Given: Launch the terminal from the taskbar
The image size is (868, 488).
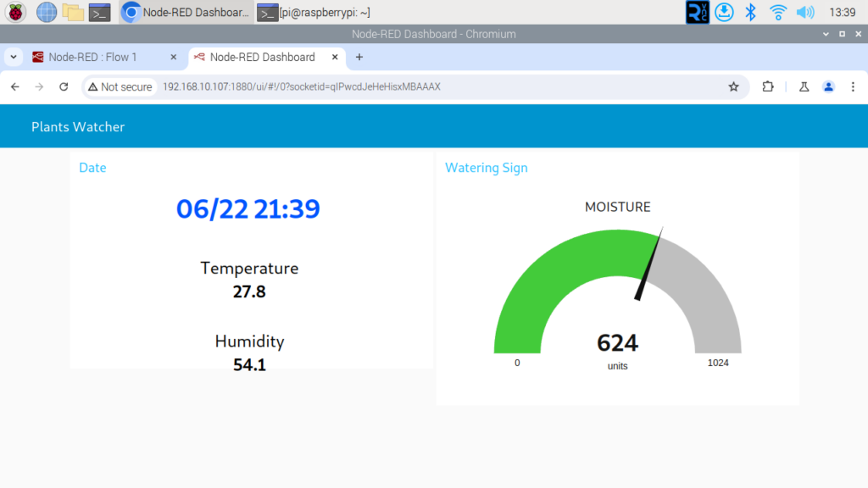Looking at the screenshot, I should tap(100, 12).
